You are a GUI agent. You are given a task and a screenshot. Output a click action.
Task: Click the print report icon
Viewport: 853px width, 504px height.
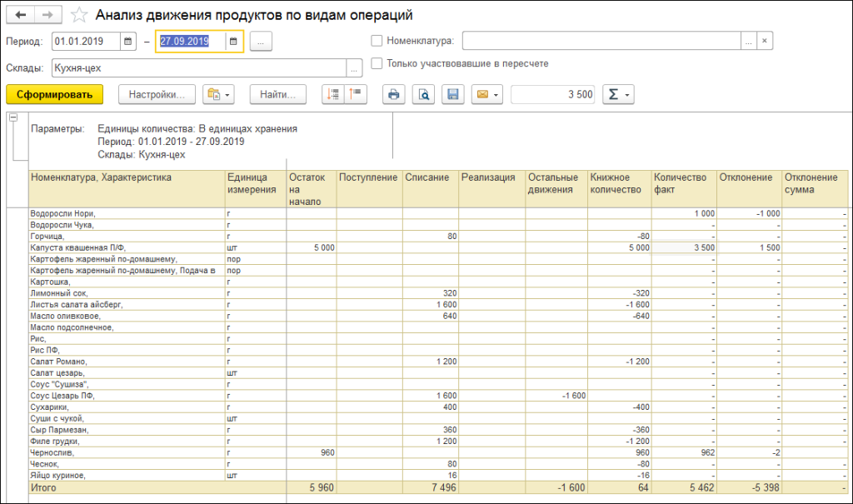(394, 94)
